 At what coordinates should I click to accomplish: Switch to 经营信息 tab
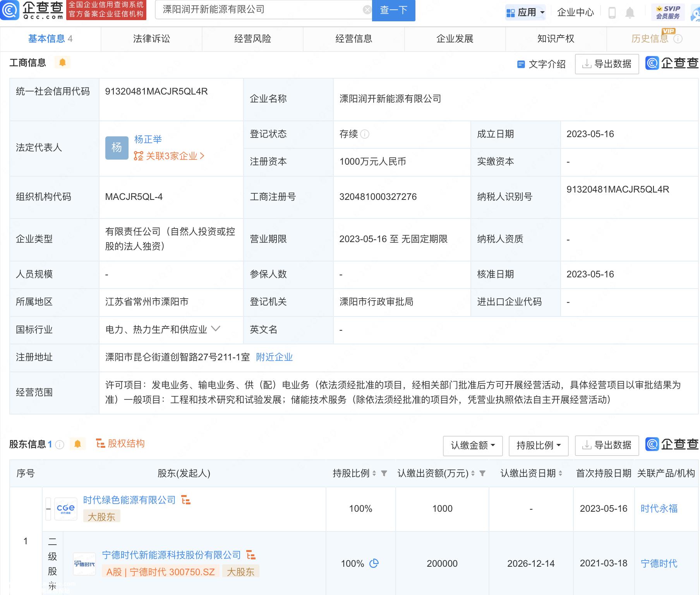353,39
